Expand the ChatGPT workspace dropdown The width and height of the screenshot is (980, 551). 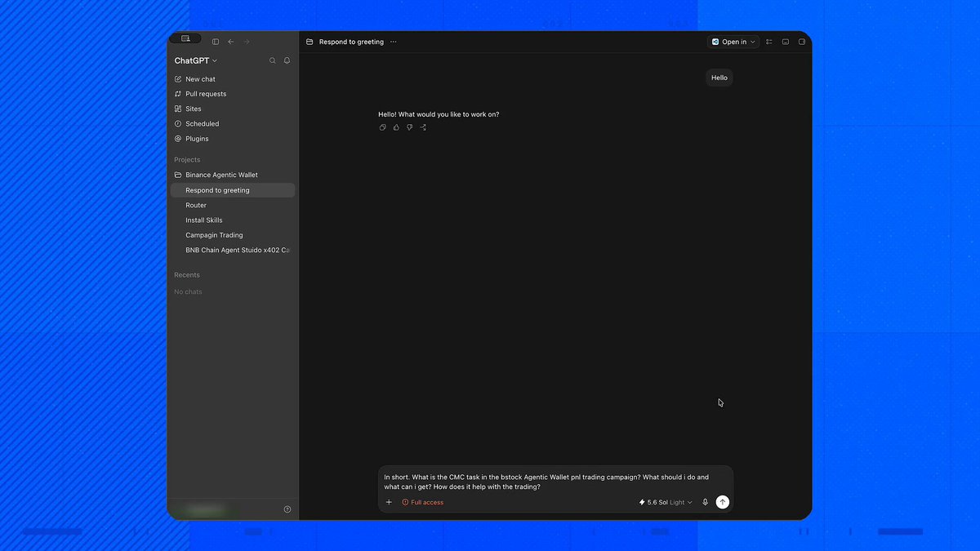(196, 60)
